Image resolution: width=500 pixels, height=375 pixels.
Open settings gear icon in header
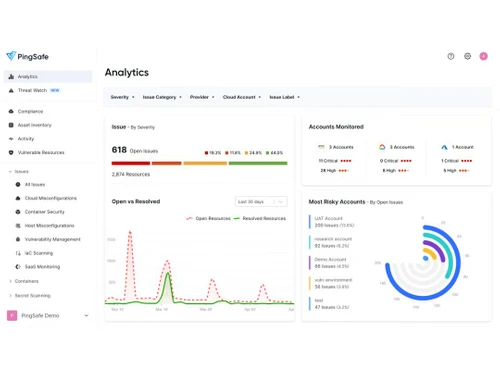(x=467, y=56)
